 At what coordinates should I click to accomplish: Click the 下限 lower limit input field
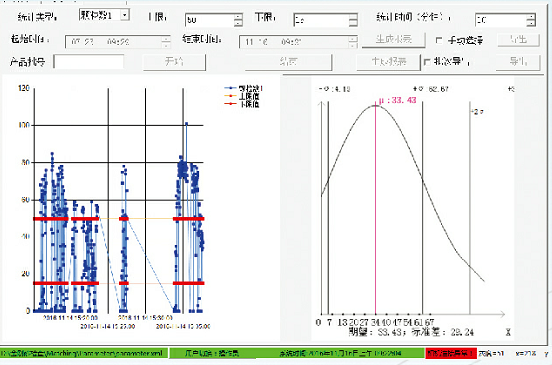tap(321, 20)
